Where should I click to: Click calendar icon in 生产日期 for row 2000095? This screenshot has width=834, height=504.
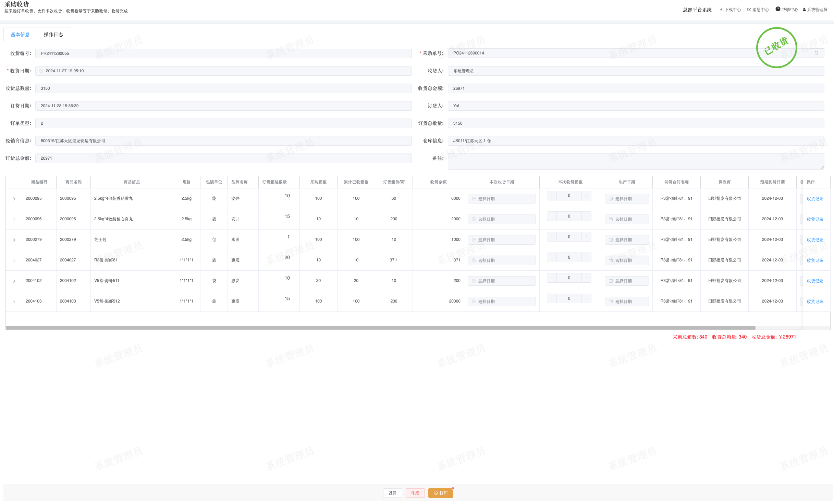(x=611, y=199)
